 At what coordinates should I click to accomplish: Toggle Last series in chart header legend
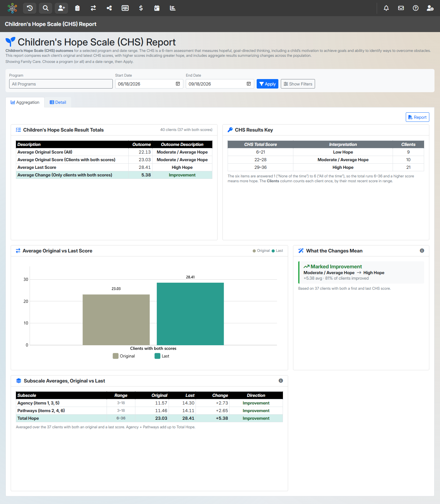(x=277, y=251)
